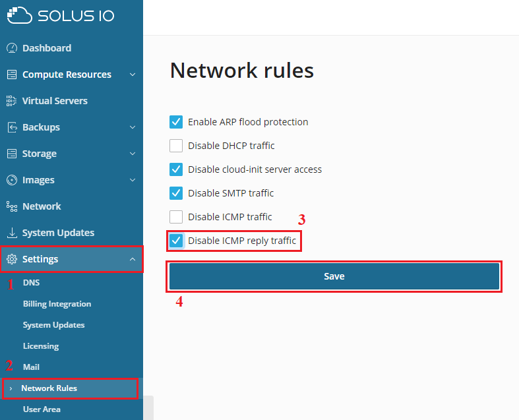
Task: Check the Disable DHCP traffic box
Action: (x=176, y=146)
